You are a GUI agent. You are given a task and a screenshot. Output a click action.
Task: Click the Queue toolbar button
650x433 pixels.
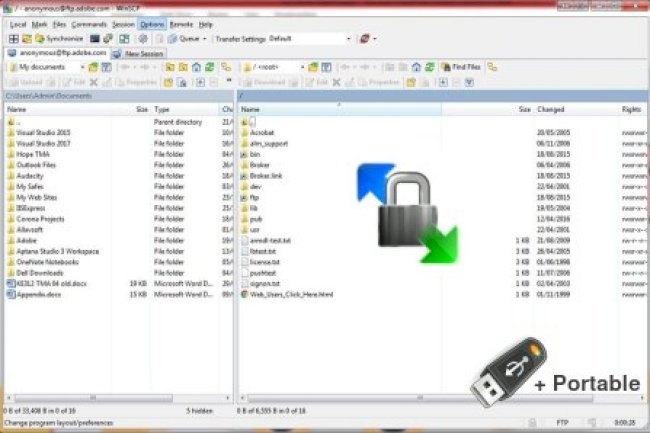[x=184, y=39]
